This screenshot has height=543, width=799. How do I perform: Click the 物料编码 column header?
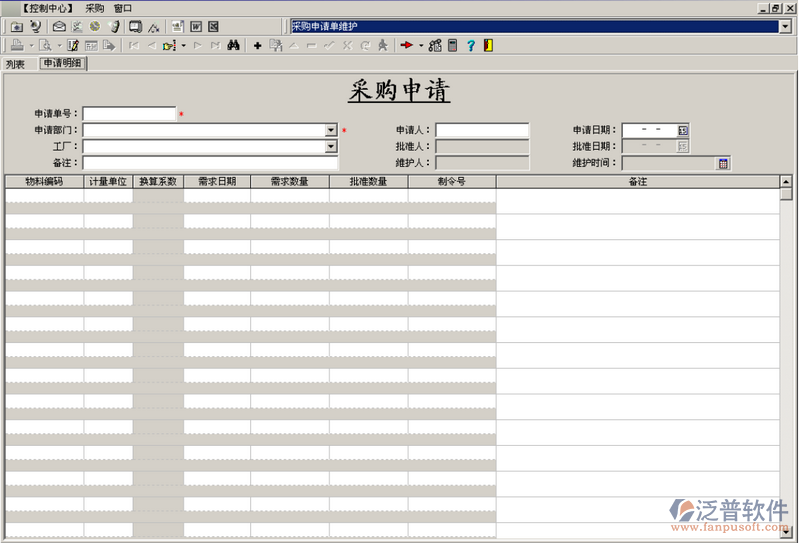coord(44,182)
